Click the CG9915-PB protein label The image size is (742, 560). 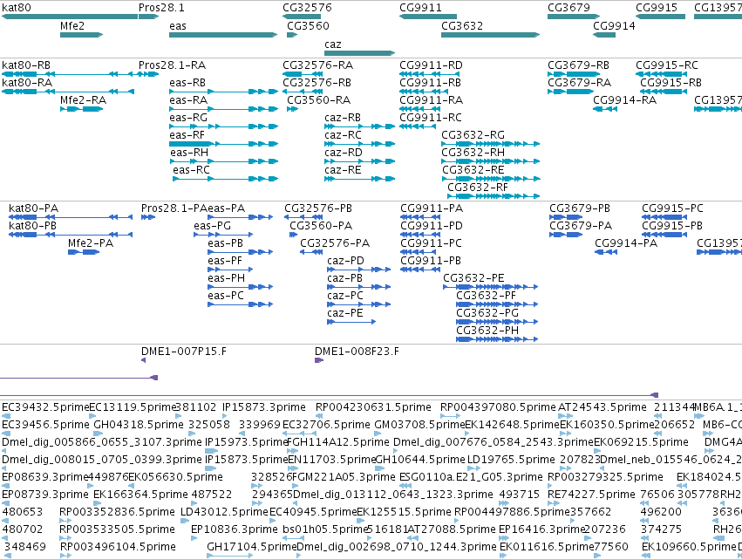pyautogui.click(x=672, y=226)
